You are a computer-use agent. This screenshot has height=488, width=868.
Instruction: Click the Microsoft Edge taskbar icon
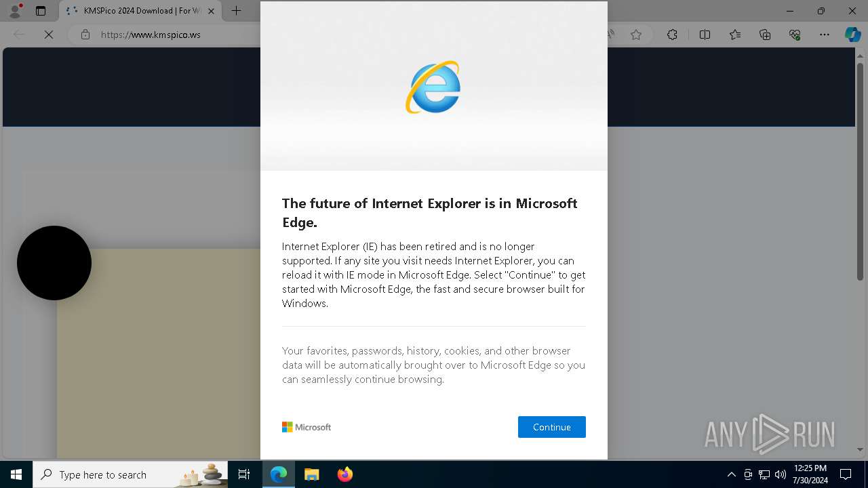pyautogui.click(x=279, y=474)
